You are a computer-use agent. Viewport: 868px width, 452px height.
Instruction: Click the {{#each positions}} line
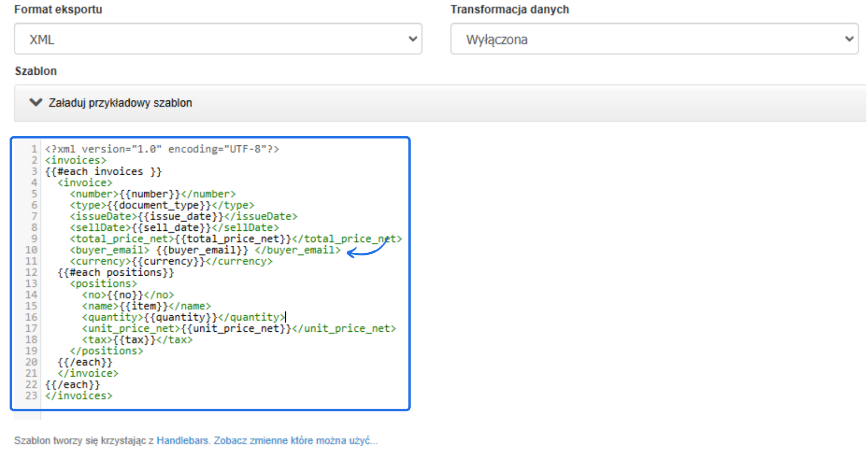(115, 272)
